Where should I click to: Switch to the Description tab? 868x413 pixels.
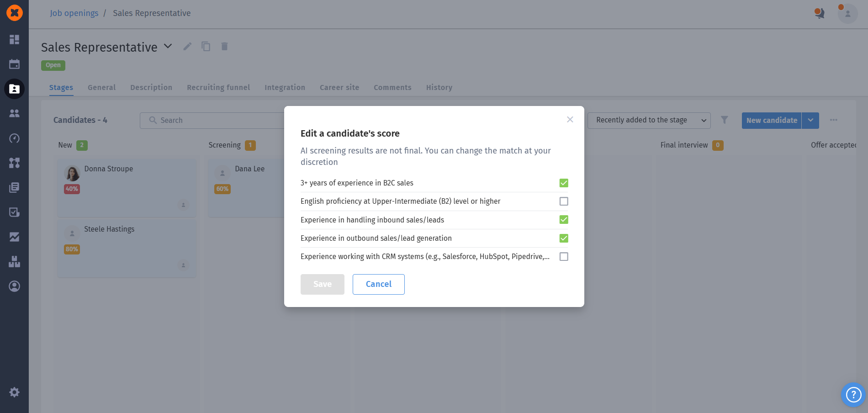(151, 87)
